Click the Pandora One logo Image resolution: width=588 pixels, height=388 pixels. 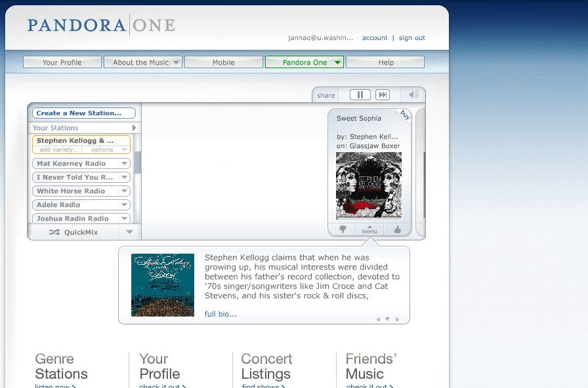(x=101, y=25)
